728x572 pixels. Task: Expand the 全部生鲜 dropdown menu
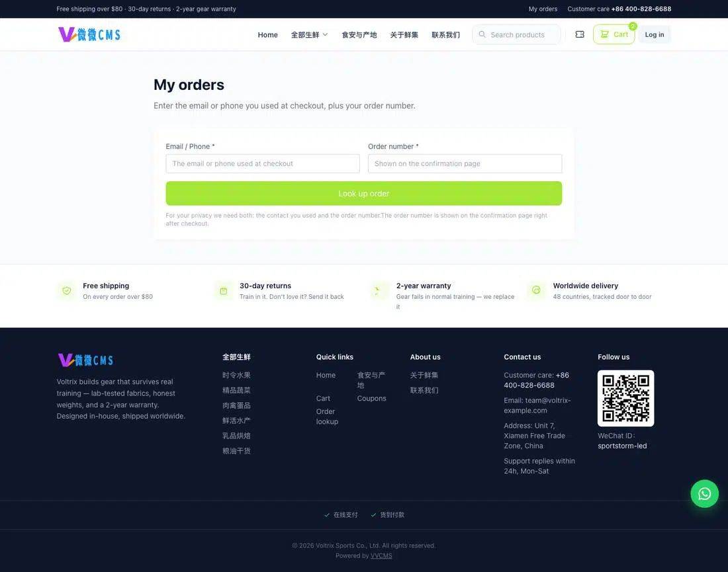(x=309, y=35)
